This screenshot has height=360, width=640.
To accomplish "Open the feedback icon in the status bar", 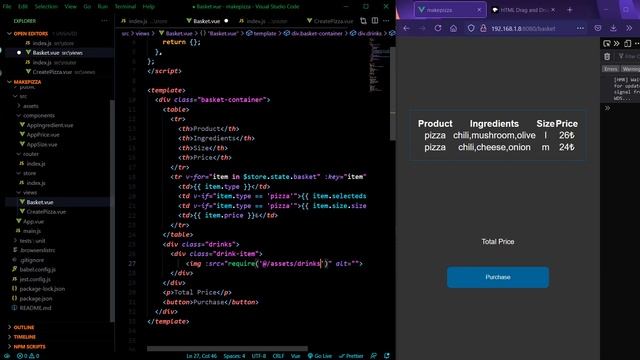I will click(x=373, y=356).
